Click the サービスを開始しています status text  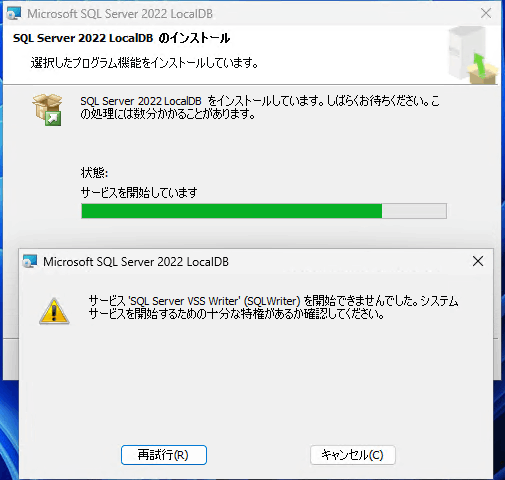[139, 192]
